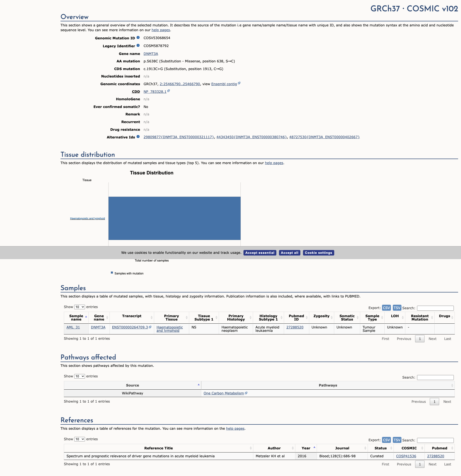Viewport: 461px width, 476px height.
Task: Click info icon next to Alternative Ids
Action: coord(138,137)
